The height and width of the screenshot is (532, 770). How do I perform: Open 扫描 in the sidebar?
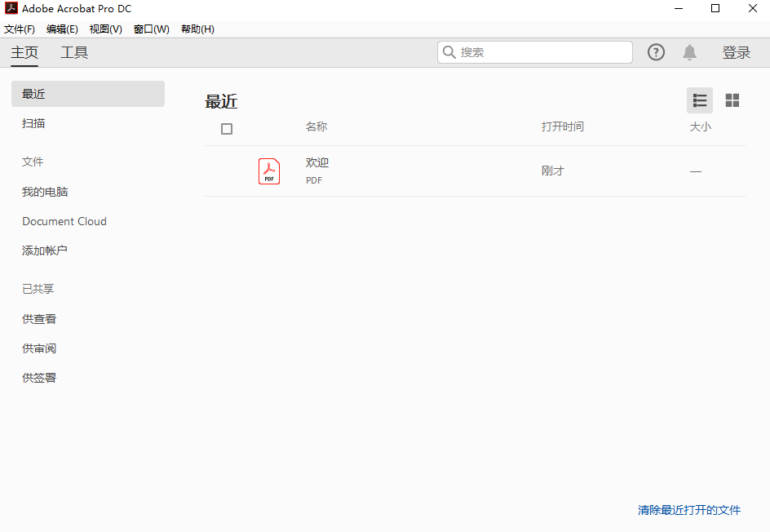pyautogui.click(x=33, y=123)
